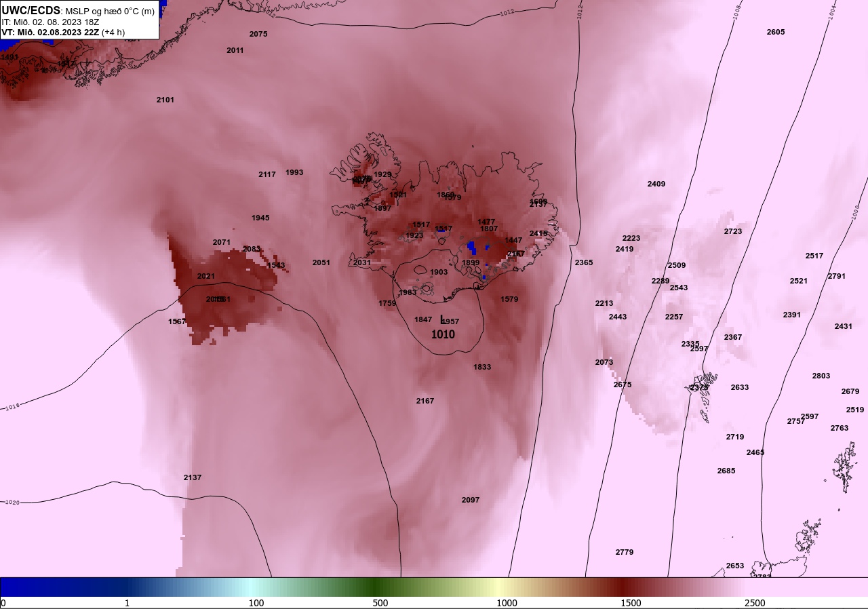Pick the 2213 height value
The image size is (868, 609).
604,303
